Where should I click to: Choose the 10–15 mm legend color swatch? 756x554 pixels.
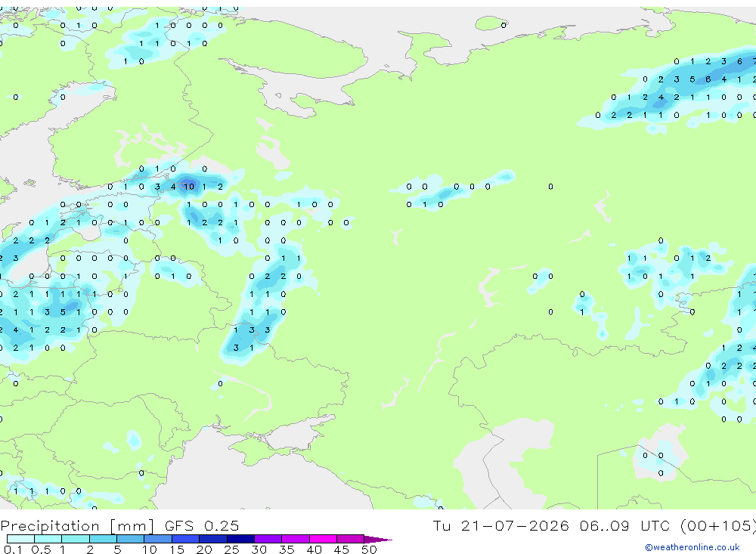[158, 539]
